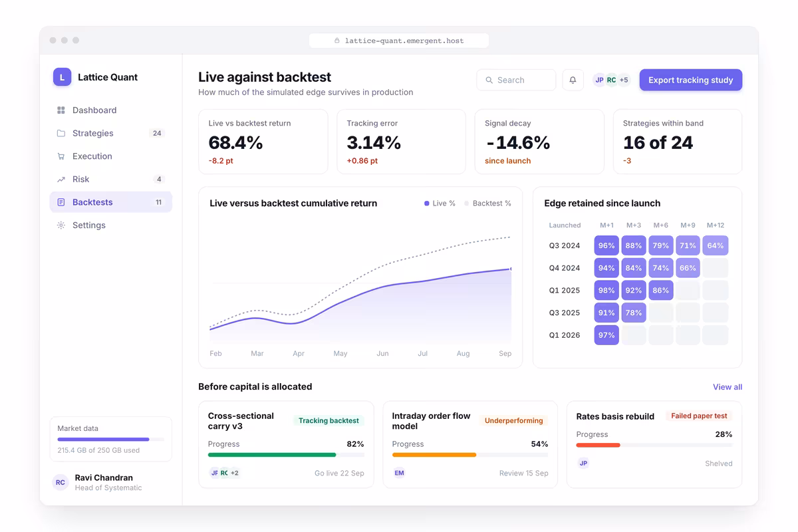
Task: Click the Risk count badge 4
Action: click(158, 180)
